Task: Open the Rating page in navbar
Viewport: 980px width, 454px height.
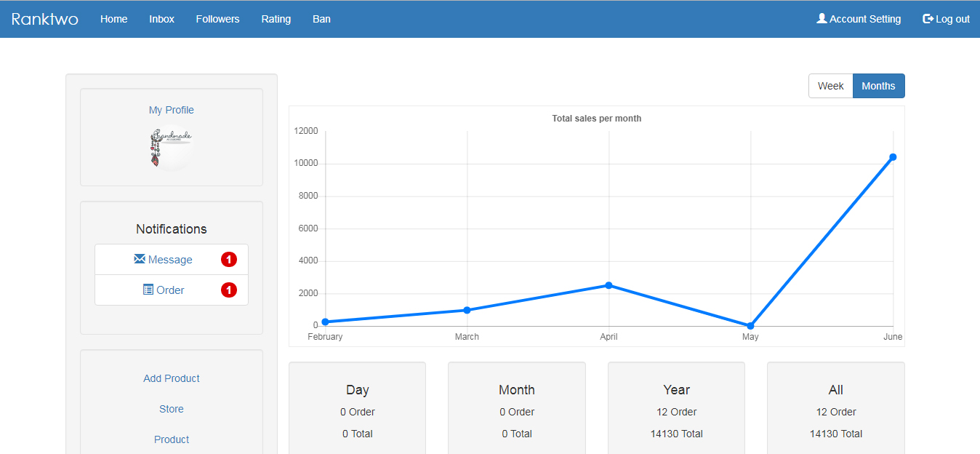Action: [276, 19]
